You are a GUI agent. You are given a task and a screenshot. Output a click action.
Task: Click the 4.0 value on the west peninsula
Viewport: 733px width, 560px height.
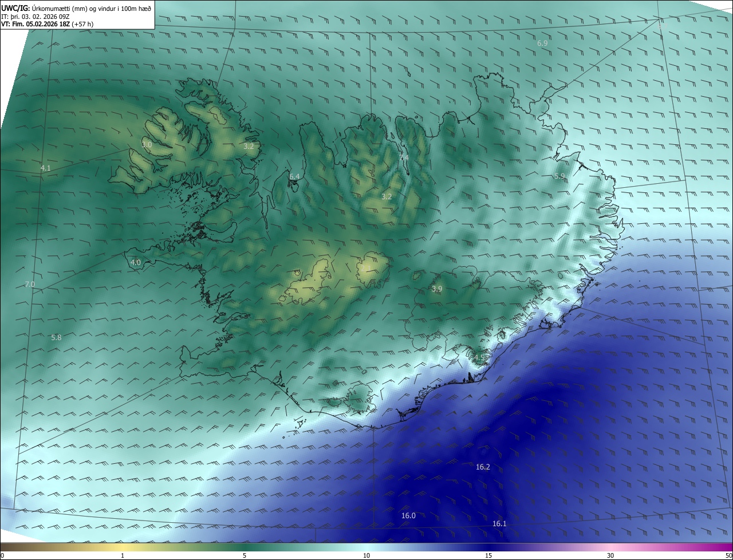click(136, 263)
